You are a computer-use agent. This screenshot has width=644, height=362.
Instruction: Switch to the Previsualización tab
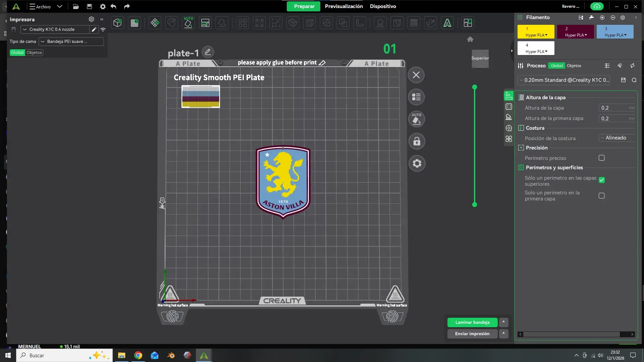(x=344, y=6)
